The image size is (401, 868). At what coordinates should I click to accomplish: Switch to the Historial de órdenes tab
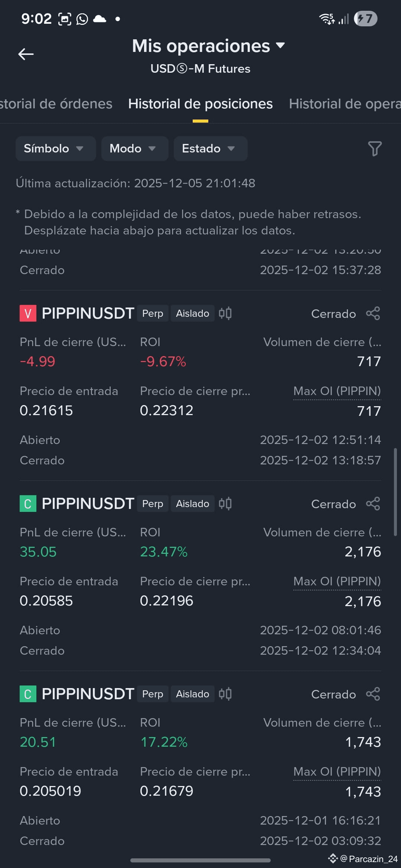[56, 104]
